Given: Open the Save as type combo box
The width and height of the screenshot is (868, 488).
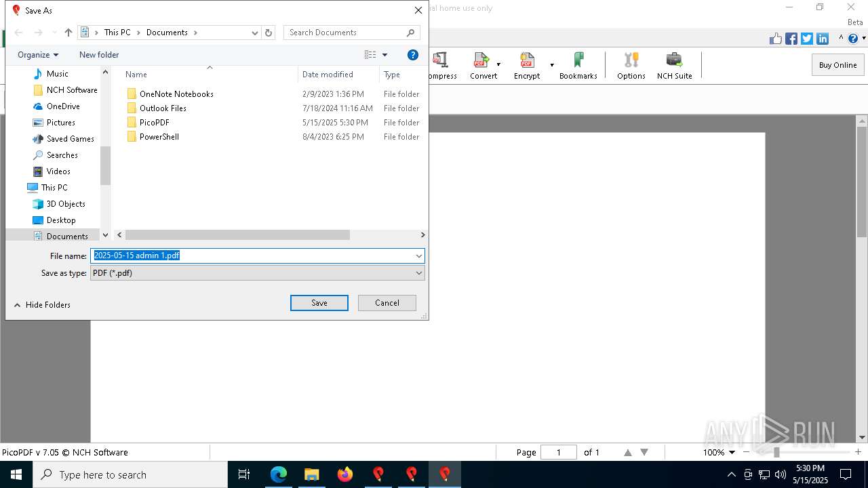Looking at the screenshot, I should [258, 273].
